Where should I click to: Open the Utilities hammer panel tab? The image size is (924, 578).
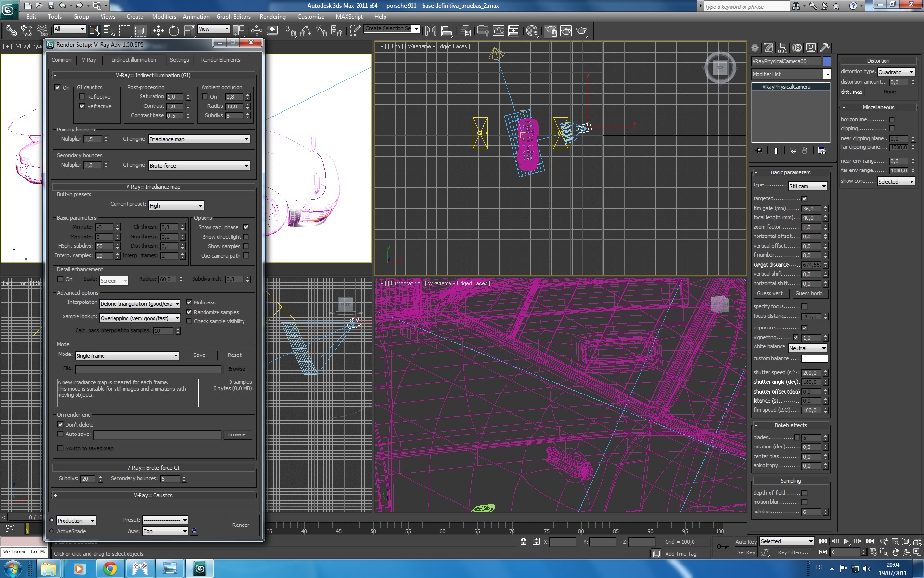[824, 48]
